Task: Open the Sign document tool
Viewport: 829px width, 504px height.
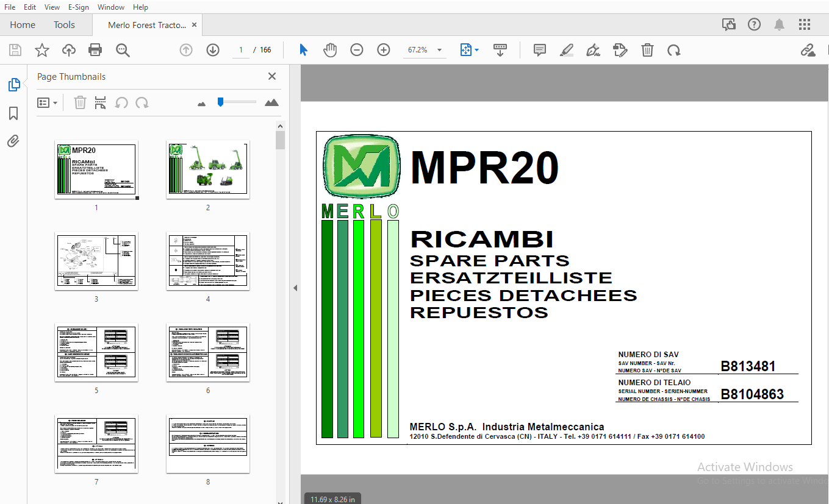Action: coord(592,50)
